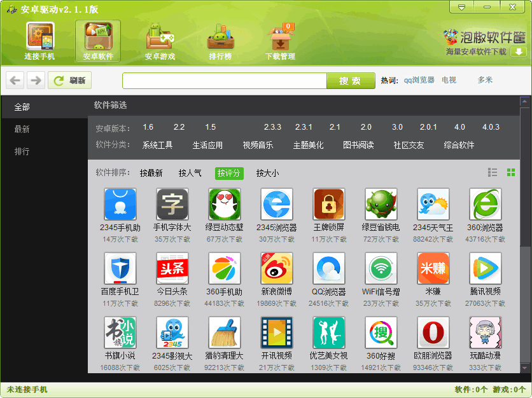The width and height of the screenshot is (532, 398).
Task: Click the hot word 电视
Action: point(449,80)
